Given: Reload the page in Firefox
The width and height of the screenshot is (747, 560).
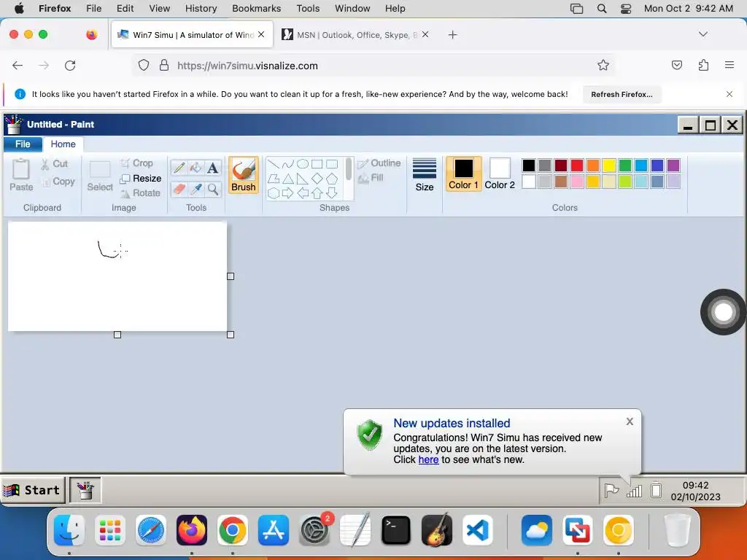Looking at the screenshot, I should point(70,65).
